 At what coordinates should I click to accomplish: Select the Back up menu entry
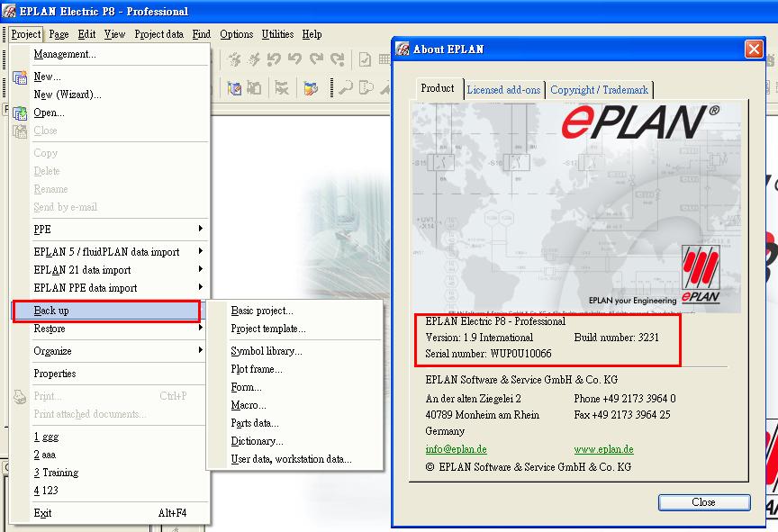click(106, 311)
